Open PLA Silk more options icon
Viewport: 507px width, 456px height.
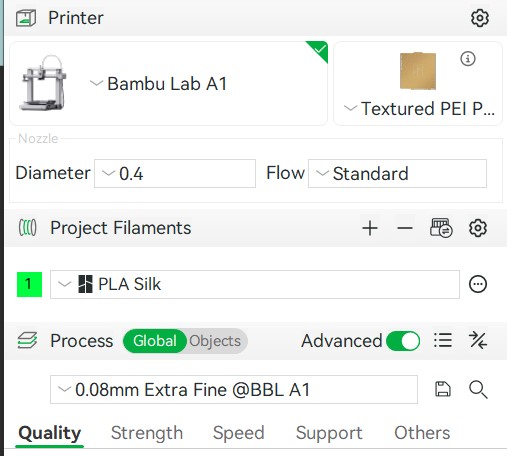tap(478, 284)
